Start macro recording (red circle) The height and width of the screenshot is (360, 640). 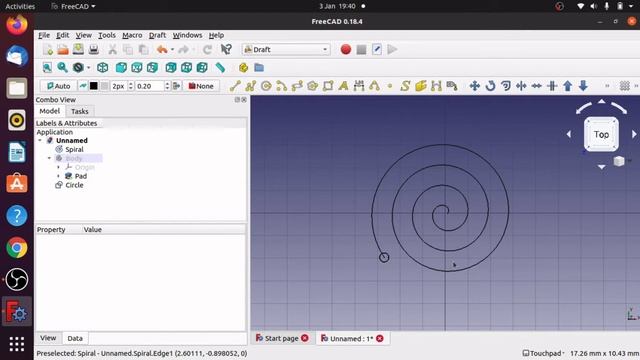346,49
